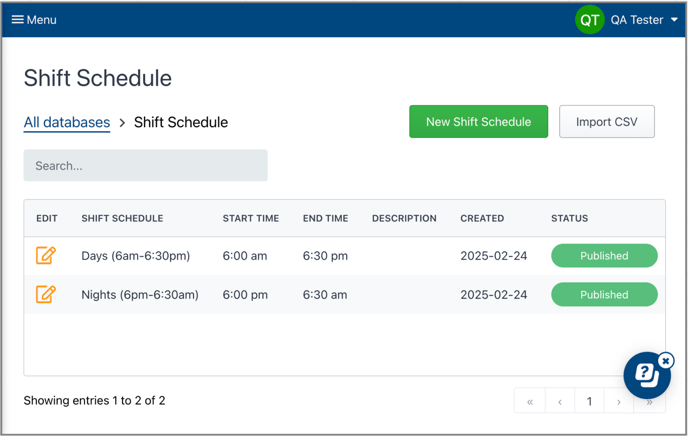The image size is (688, 436).
Task: Go to first page of results
Action: pyautogui.click(x=530, y=401)
